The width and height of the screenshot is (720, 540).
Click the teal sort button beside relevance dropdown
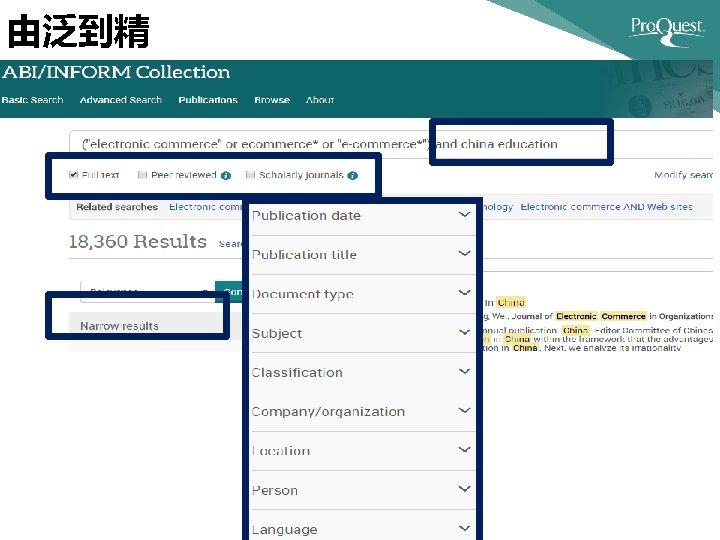tap(229, 292)
